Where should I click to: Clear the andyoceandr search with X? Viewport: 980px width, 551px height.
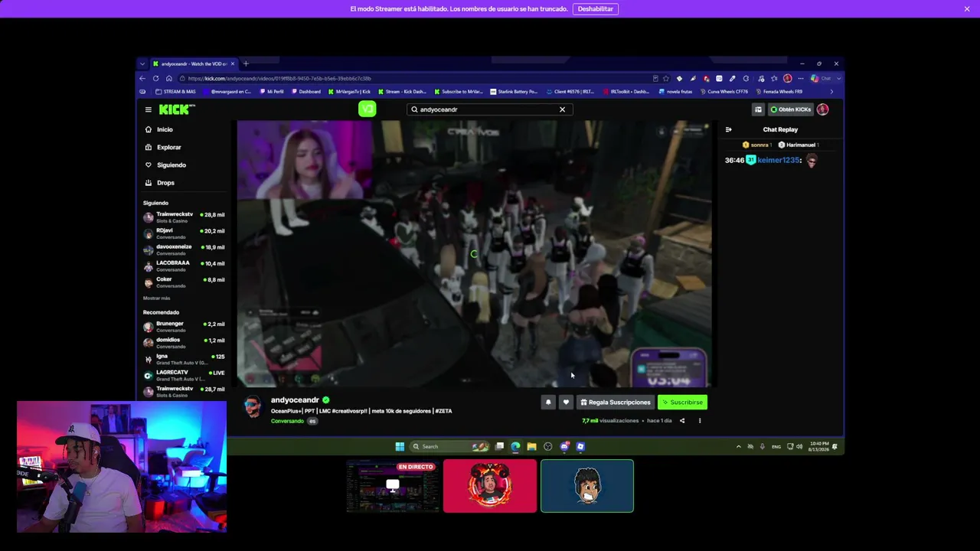pos(562,109)
